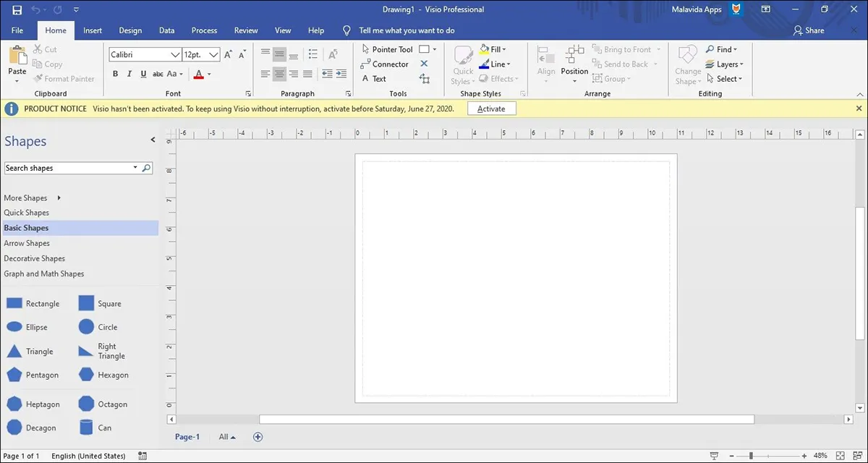Toggle Bold text formatting
Image resolution: width=868 pixels, height=463 pixels.
click(x=116, y=74)
